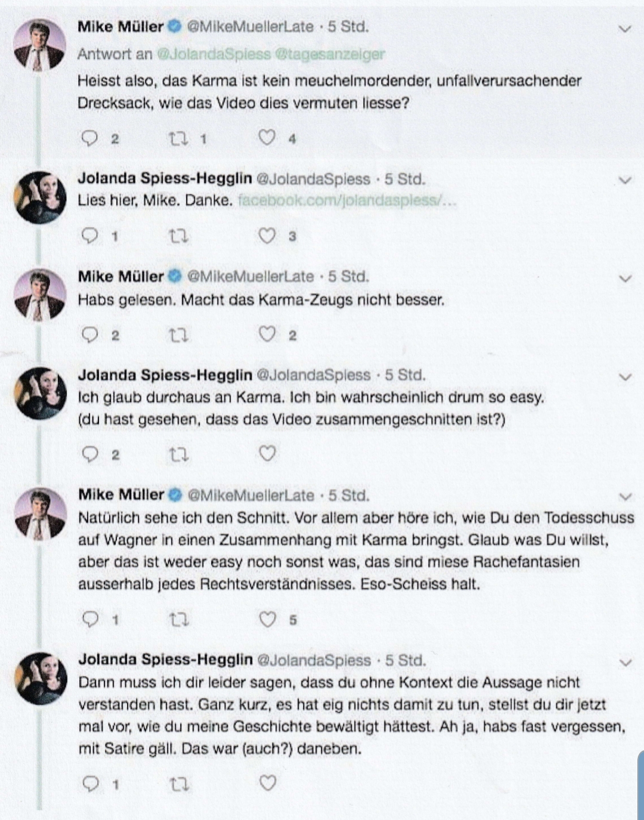The height and width of the screenshot is (820, 644).
Task: Open the facebook.com/jolandaspiess link
Action: (x=347, y=200)
